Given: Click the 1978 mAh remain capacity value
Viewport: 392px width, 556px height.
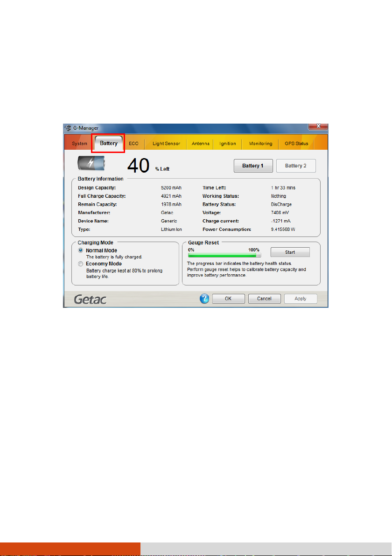Looking at the screenshot, I should [x=171, y=205].
